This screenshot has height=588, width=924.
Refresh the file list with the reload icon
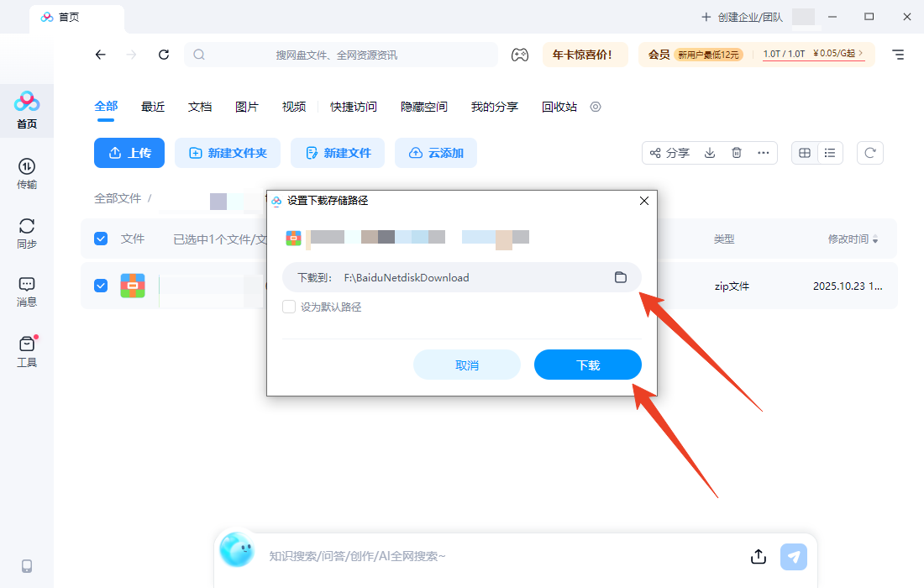coord(869,152)
